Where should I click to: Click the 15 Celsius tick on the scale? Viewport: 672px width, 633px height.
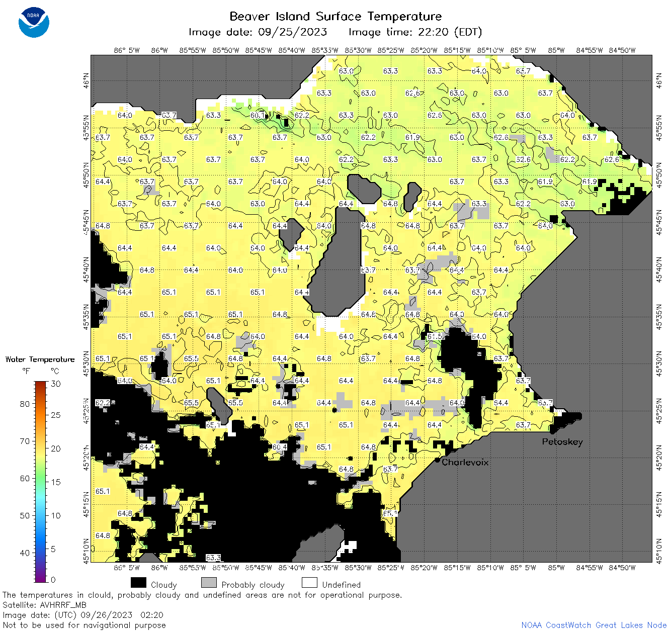(56, 482)
